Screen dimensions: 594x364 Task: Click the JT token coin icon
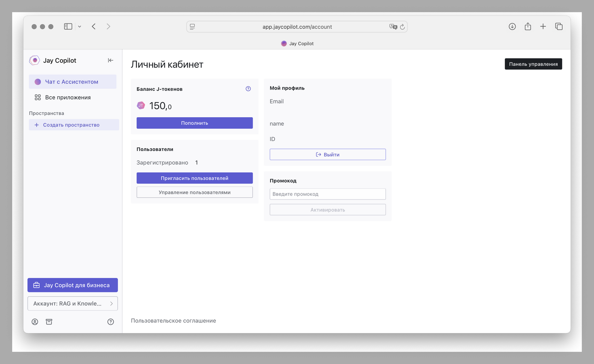point(141,105)
